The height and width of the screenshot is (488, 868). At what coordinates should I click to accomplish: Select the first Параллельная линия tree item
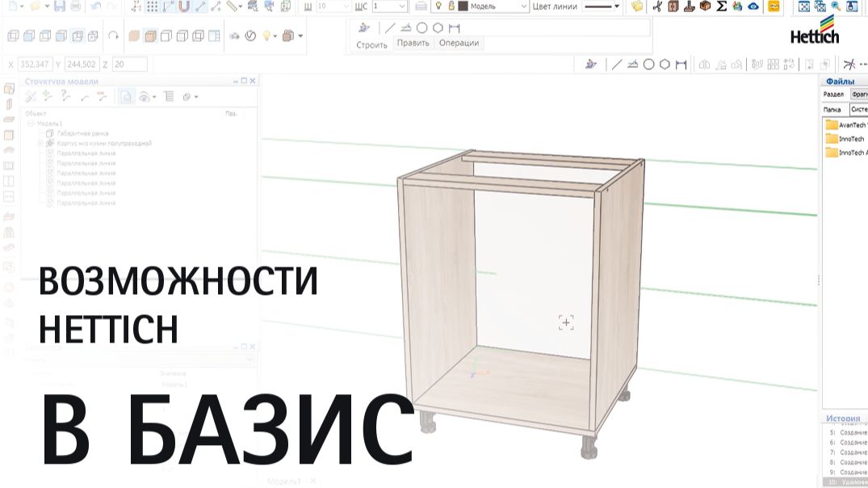pyautogui.click(x=86, y=154)
